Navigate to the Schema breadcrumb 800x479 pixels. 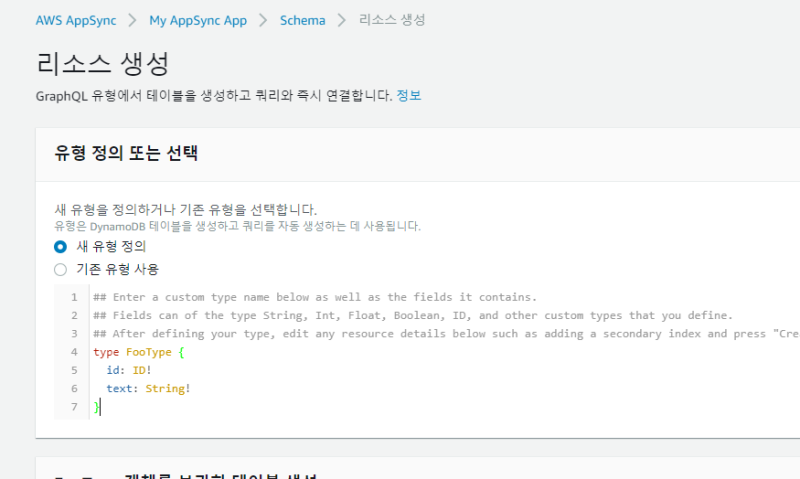coord(303,20)
